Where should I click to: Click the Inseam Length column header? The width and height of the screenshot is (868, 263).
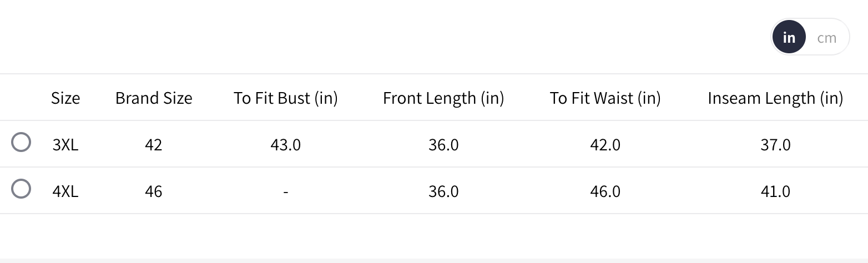pyautogui.click(x=775, y=98)
